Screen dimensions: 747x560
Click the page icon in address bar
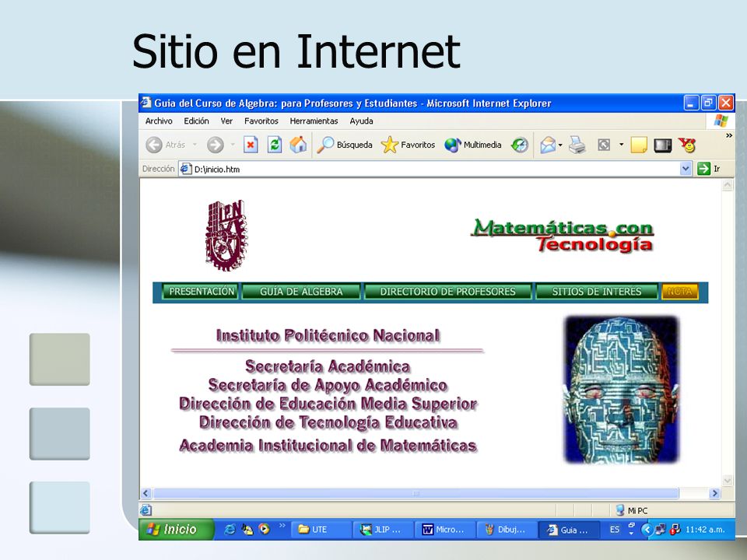tap(185, 169)
